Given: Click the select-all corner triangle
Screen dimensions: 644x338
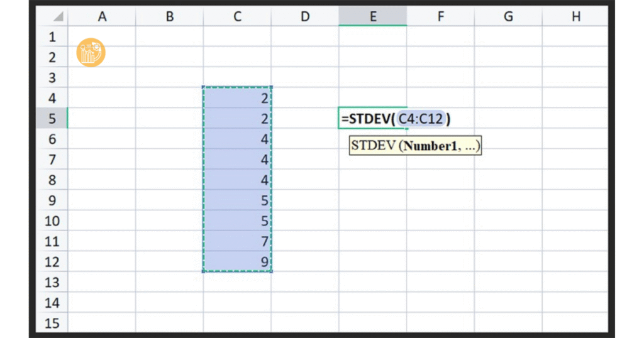Looking at the screenshot, I should click(x=57, y=17).
